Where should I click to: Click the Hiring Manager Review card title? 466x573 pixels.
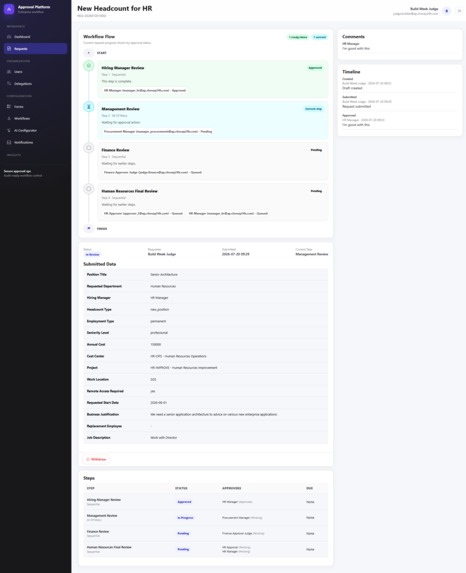[123, 68]
